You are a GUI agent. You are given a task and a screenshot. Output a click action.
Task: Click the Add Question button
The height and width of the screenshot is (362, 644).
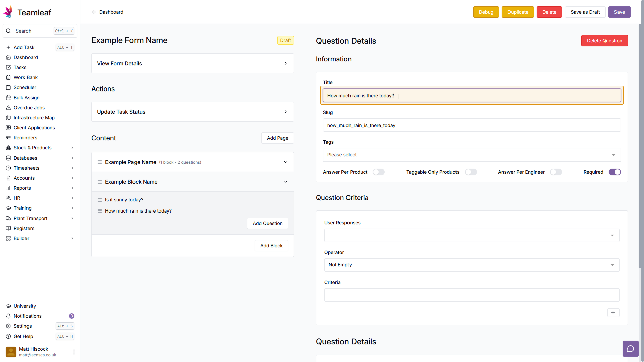click(x=267, y=223)
